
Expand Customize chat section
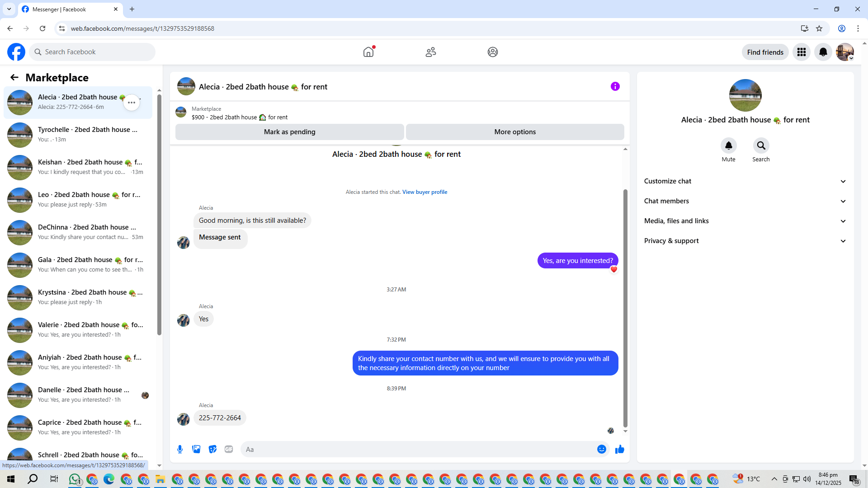(745, 181)
